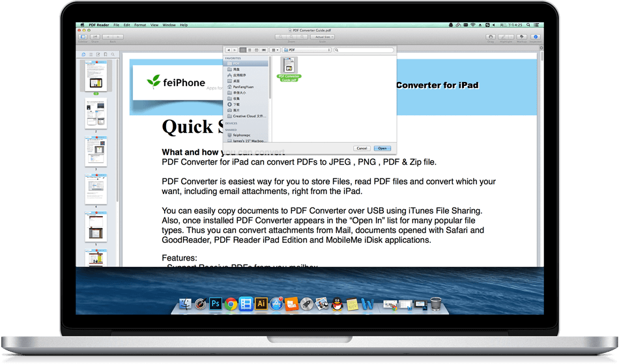This screenshot has height=364, width=619.
Task: Switch dialog to list view
Action: pyautogui.click(x=250, y=50)
